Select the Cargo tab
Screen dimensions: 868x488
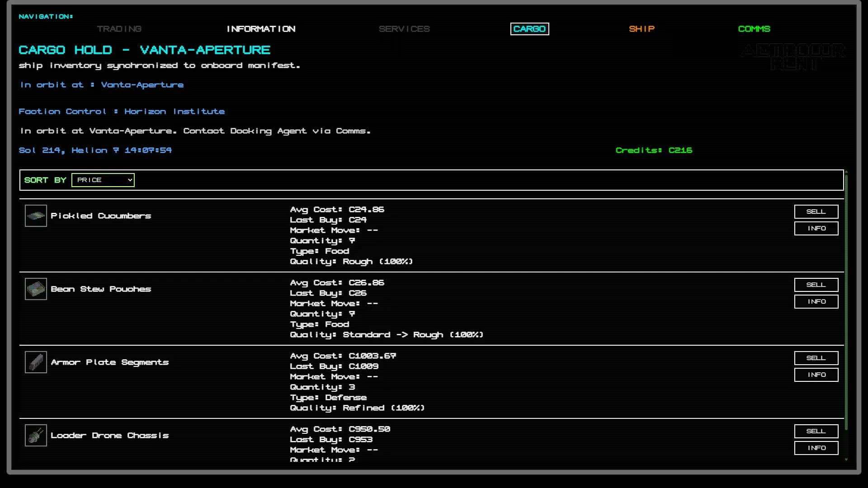[x=529, y=29]
